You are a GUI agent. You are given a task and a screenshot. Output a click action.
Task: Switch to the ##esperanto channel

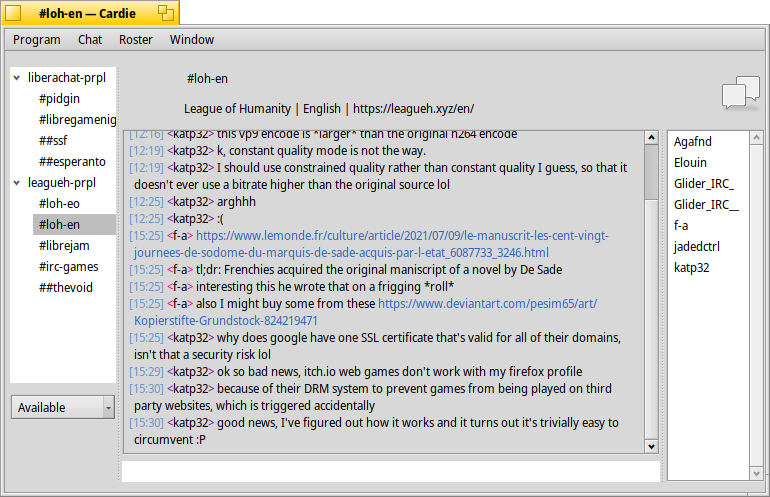coord(74,162)
